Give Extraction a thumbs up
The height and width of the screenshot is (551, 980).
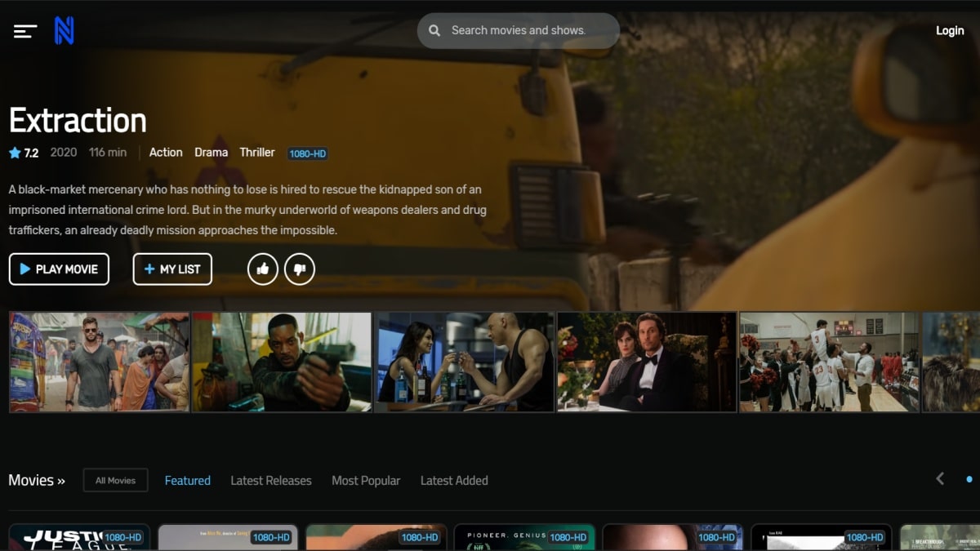tap(263, 269)
